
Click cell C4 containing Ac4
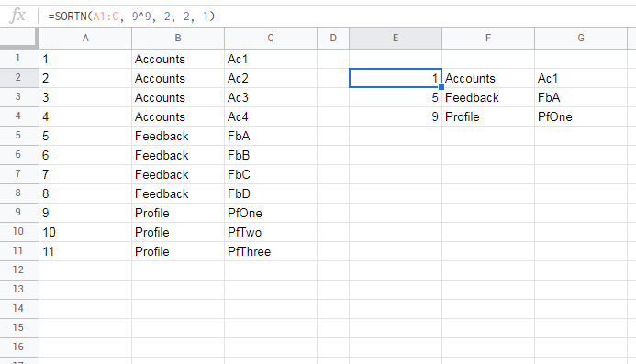coord(271,116)
